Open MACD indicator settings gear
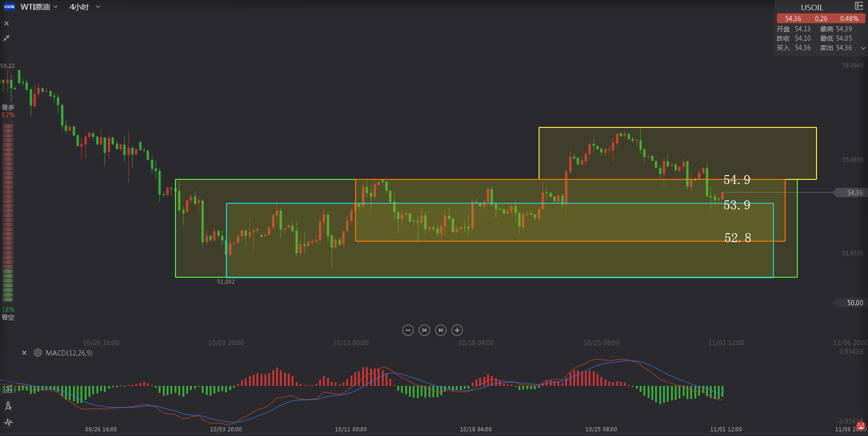 [x=38, y=353]
